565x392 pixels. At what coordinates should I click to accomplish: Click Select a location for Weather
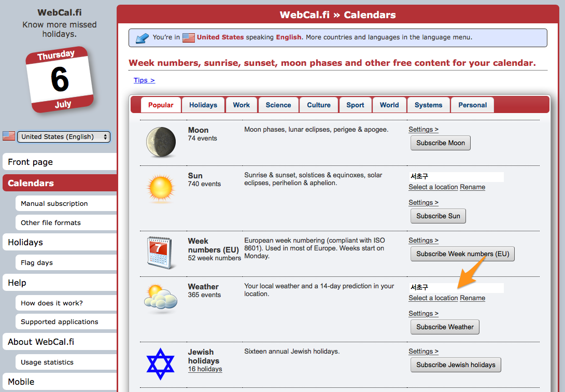click(433, 298)
